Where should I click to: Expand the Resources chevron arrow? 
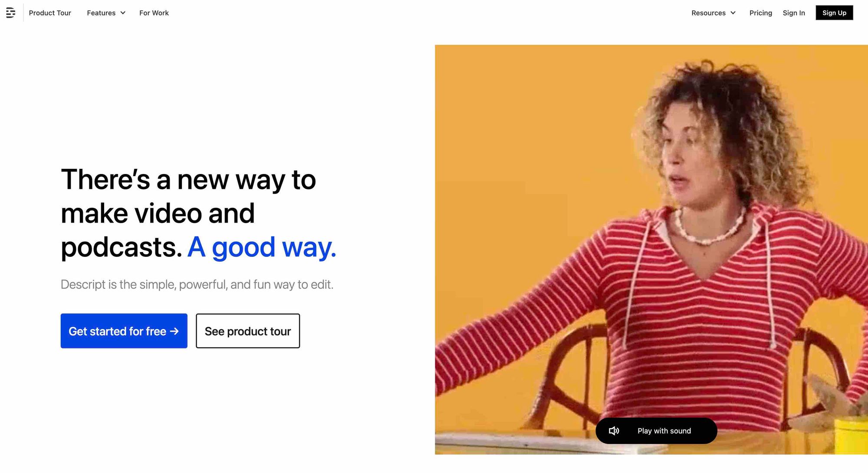click(x=733, y=13)
